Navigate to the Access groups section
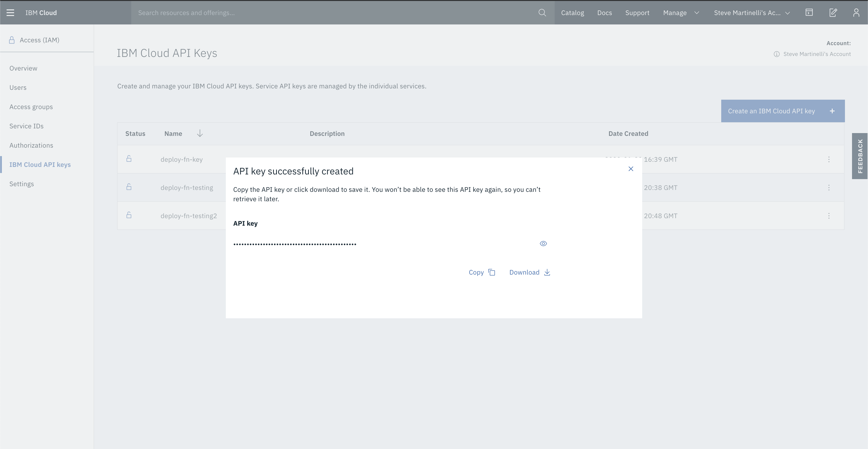The height and width of the screenshot is (449, 868). pos(31,106)
